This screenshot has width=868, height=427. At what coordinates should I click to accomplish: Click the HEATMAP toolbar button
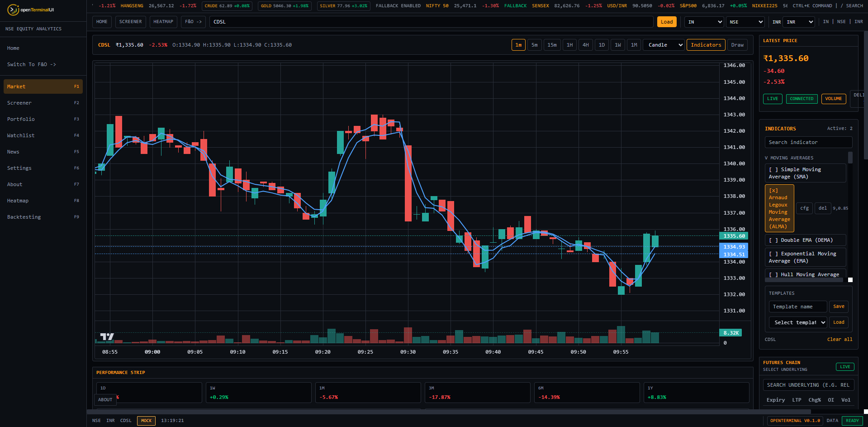click(163, 22)
